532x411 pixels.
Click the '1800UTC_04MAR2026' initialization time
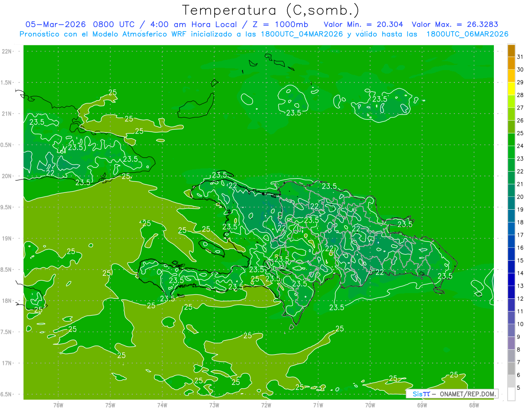tap(301, 34)
